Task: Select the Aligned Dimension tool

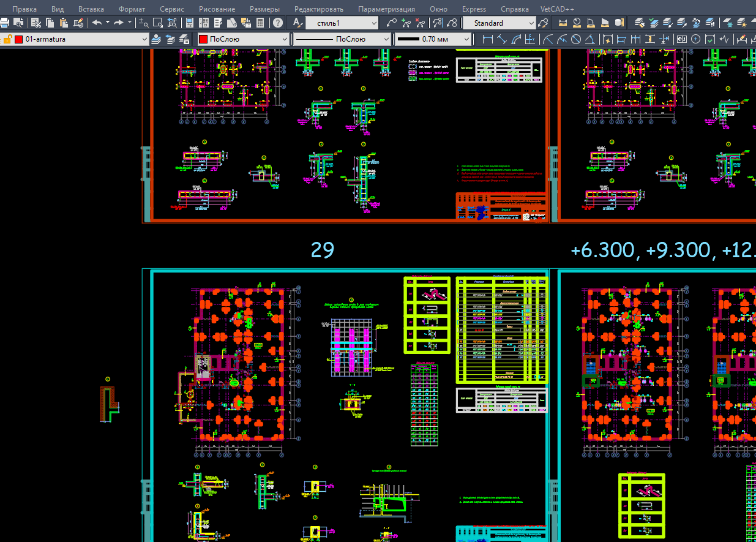Action: pos(502,39)
